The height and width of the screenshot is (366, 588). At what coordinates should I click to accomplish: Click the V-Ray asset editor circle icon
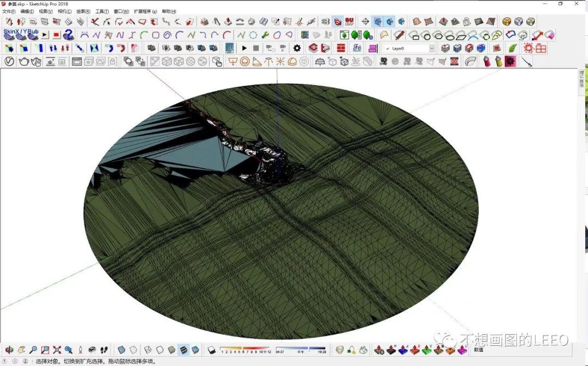9,62
